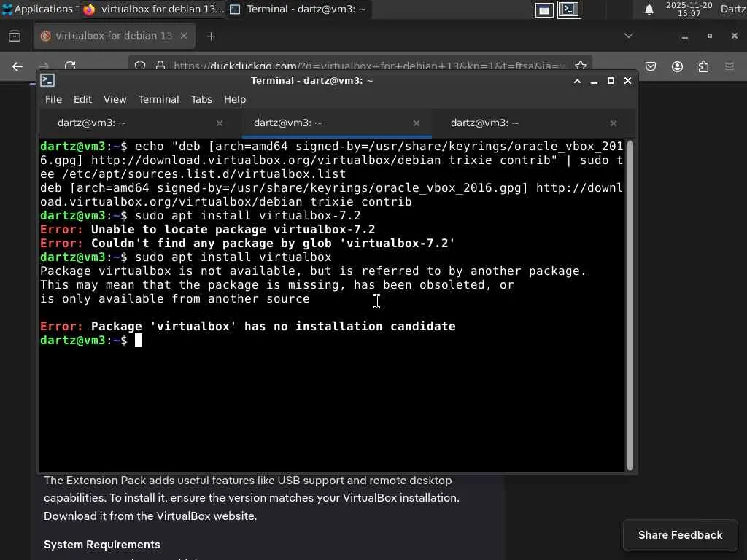Viewport: 747px width, 560px height.
Task: Go forward in Firefox
Action: 43,66
